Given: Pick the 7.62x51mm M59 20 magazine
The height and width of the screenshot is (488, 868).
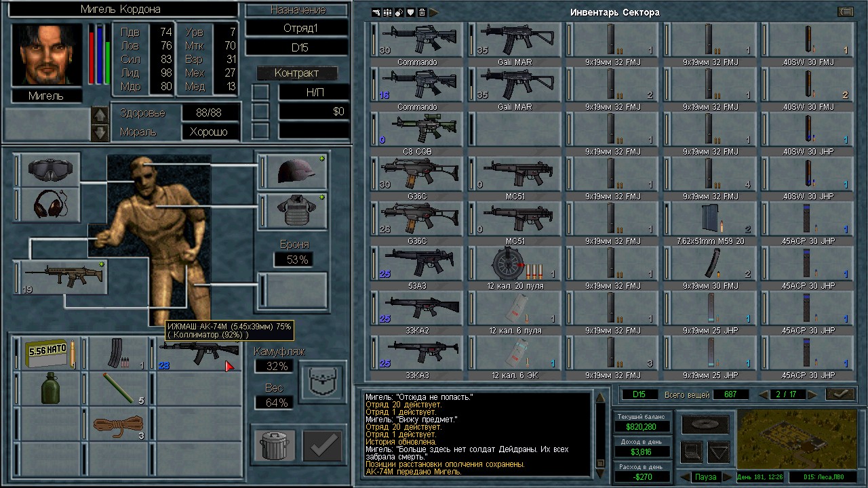Looking at the screenshot, I should coord(710,218).
